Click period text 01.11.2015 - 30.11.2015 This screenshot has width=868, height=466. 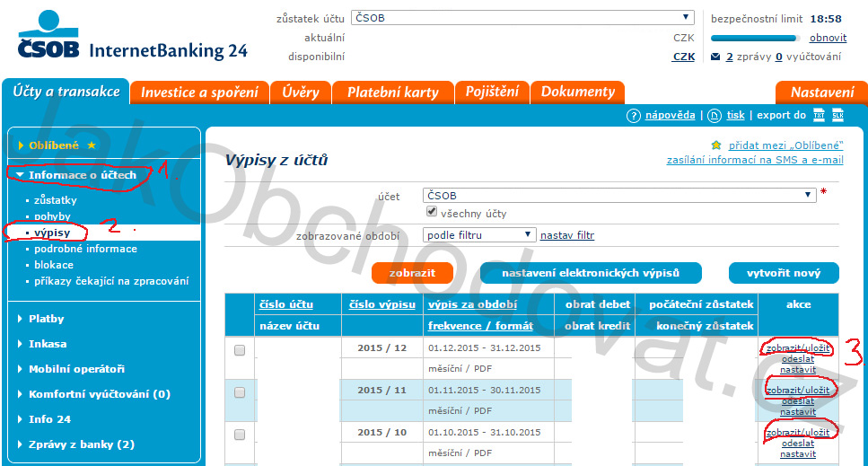pos(485,391)
